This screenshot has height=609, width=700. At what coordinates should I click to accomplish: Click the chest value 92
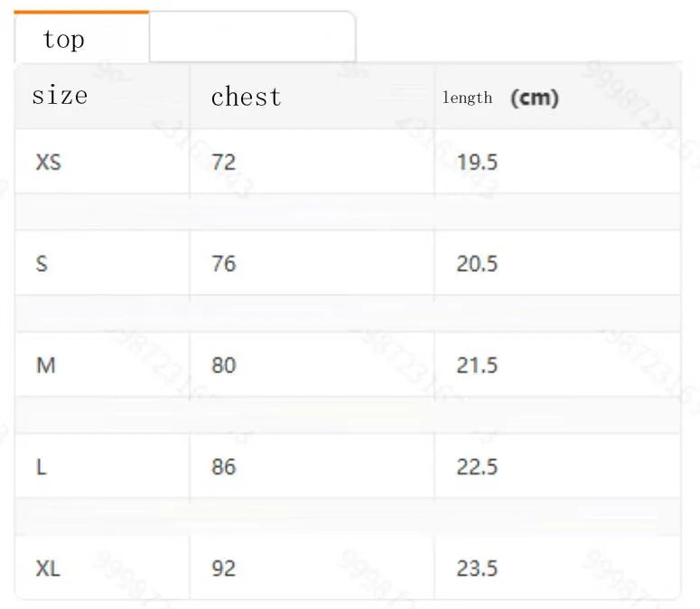223,568
